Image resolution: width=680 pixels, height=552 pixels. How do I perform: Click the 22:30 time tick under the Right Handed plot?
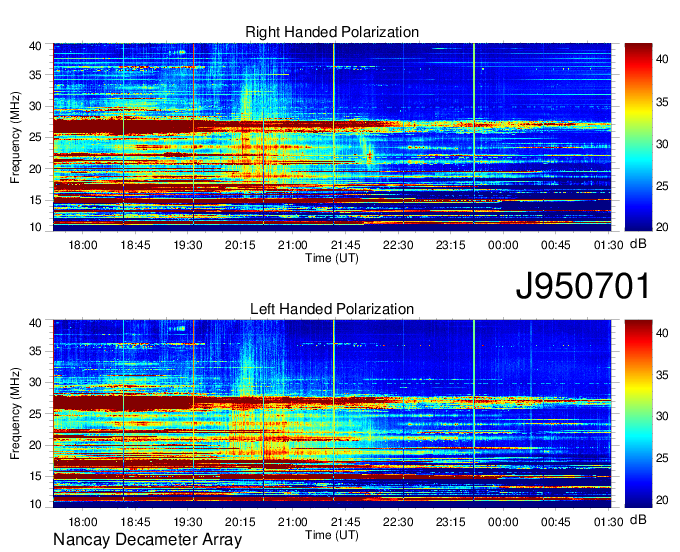(398, 245)
